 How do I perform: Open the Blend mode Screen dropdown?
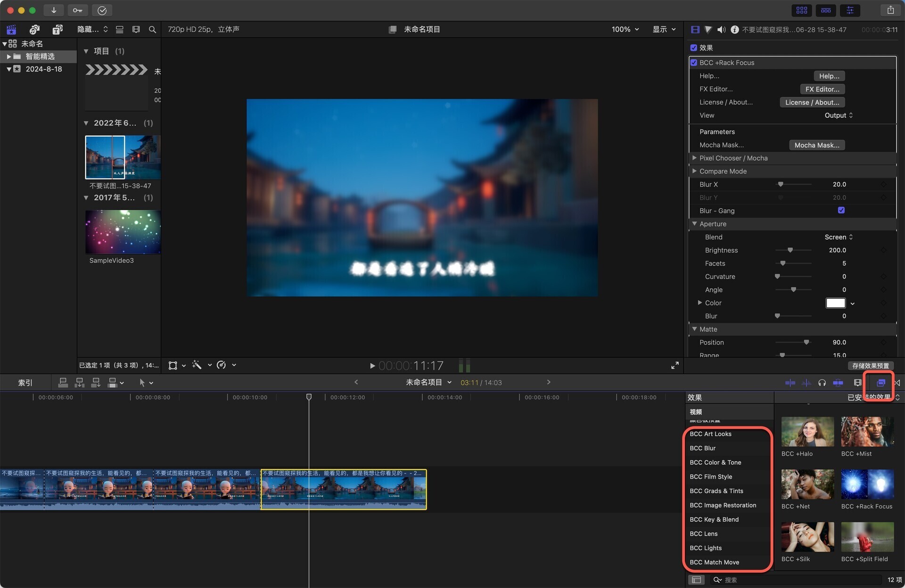click(839, 237)
